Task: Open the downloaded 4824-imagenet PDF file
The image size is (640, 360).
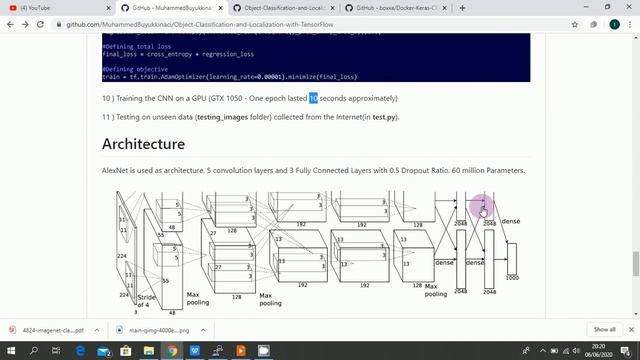Action: click(47, 330)
